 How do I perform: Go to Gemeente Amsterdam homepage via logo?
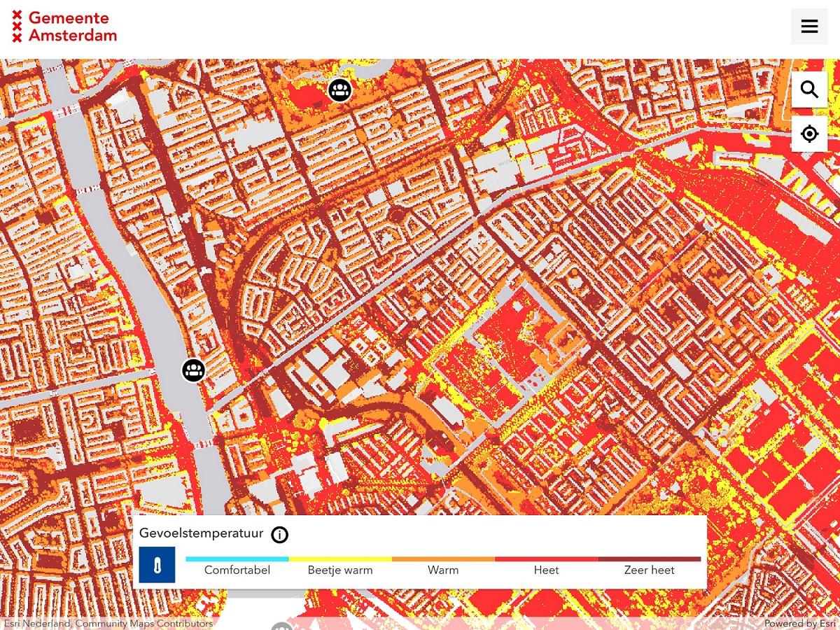[x=64, y=27]
